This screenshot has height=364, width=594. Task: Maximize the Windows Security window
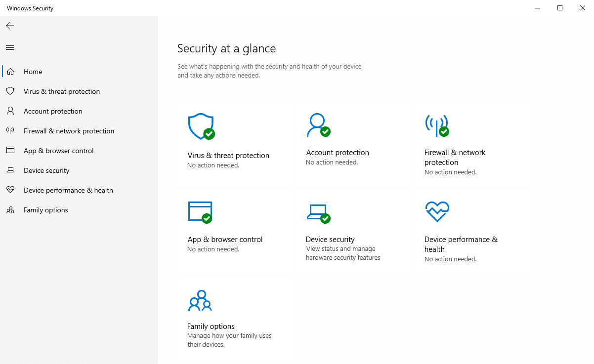[x=560, y=8]
